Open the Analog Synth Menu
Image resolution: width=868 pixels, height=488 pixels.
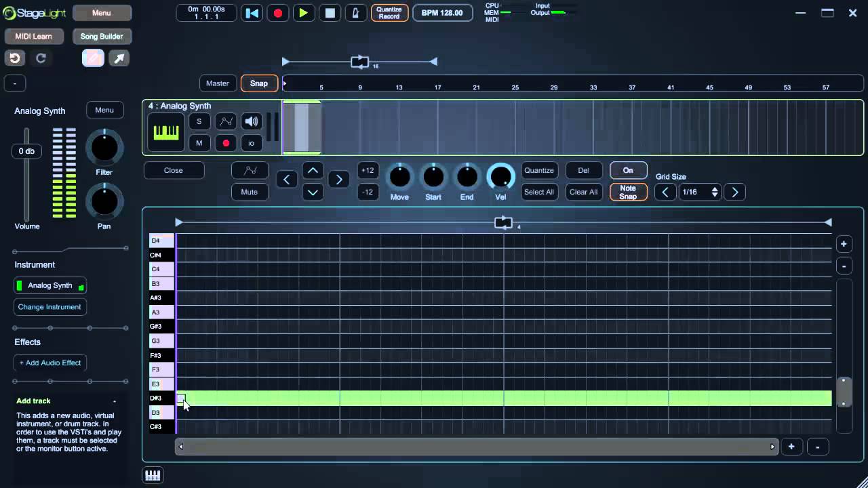(104, 110)
